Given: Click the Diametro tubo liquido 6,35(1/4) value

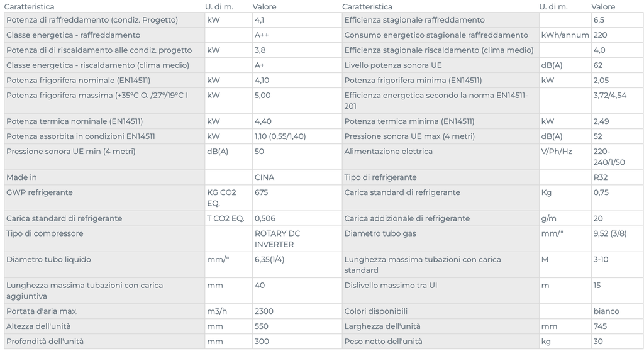Looking at the screenshot, I should 269,259.
